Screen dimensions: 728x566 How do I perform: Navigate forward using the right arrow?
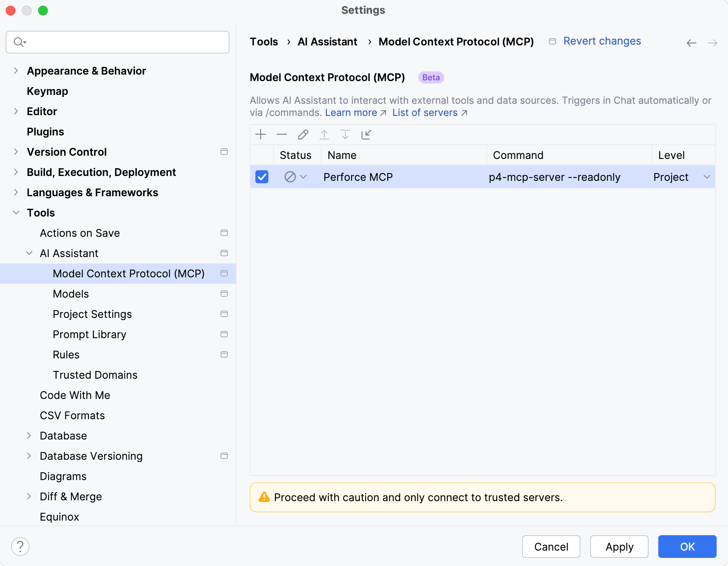[x=713, y=43]
